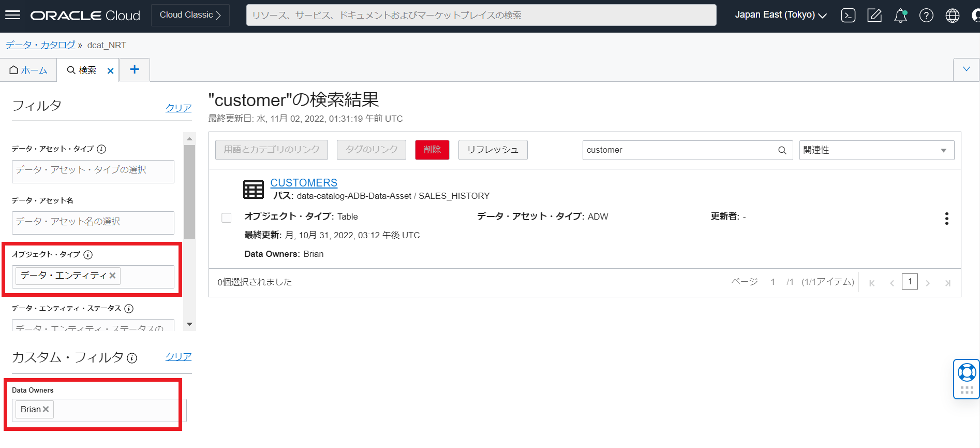Open the help question mark icon
This screenshot has width=980, height=448.
pyautogui.click(x=926, y=16)
